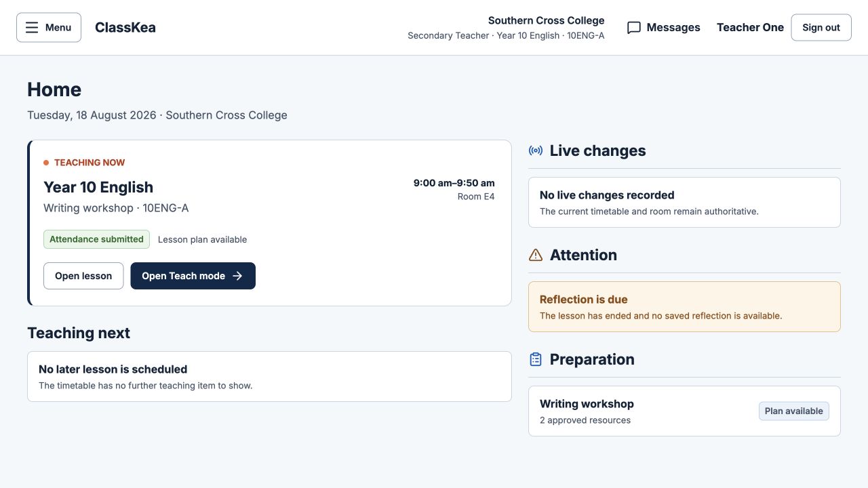Open the Messages page
This screenshot has height=488, width=868.
click(663, 28)
